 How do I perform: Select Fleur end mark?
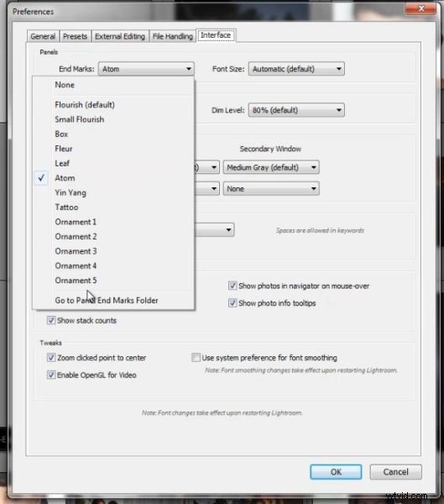click(113, 149)
